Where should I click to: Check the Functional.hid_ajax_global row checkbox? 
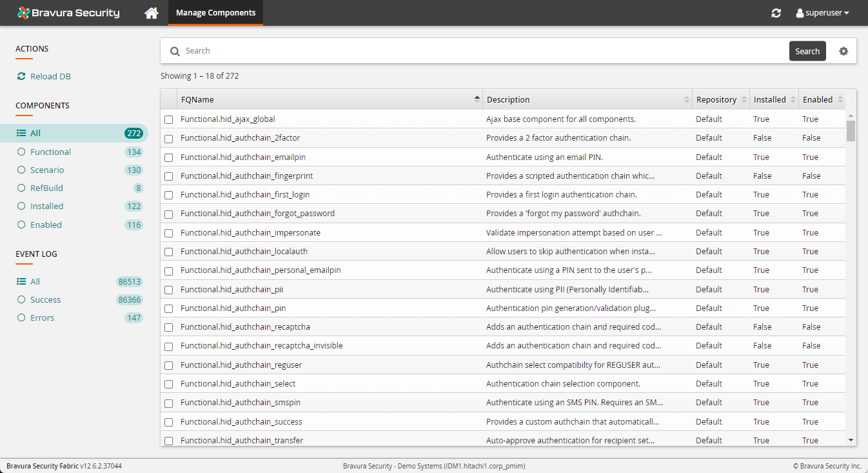[x=168, y=119]
